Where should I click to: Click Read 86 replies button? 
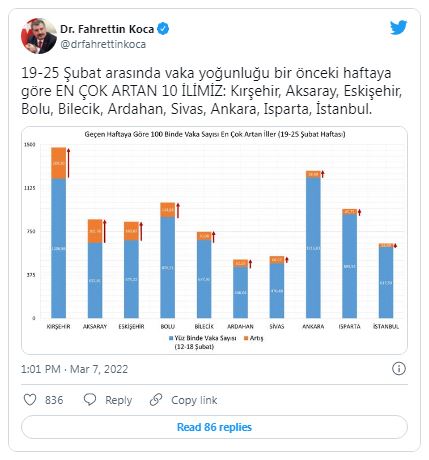click(214, 427)
